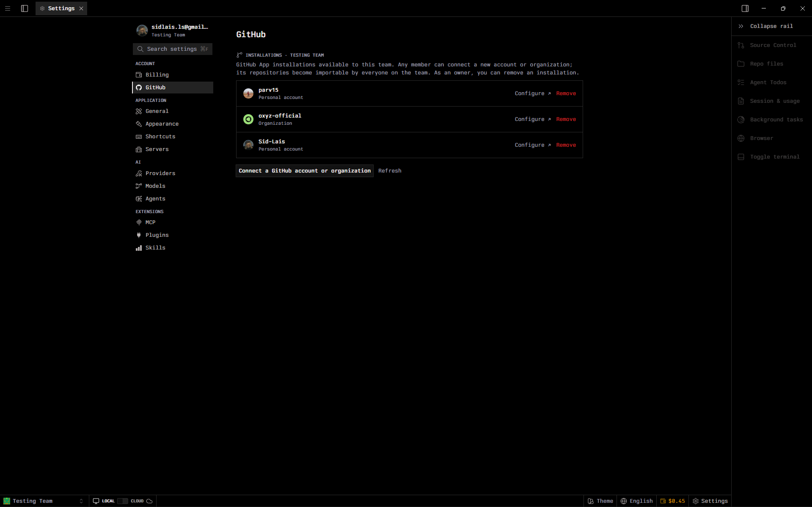Remove the parv15 installation

tap(566, 93)
